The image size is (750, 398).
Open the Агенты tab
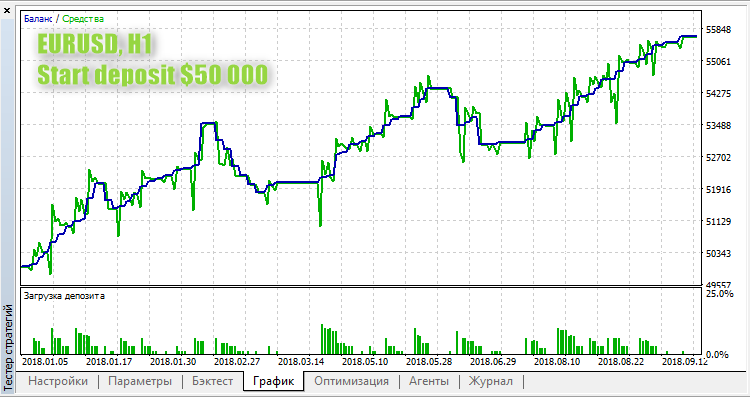pos(429,381)
